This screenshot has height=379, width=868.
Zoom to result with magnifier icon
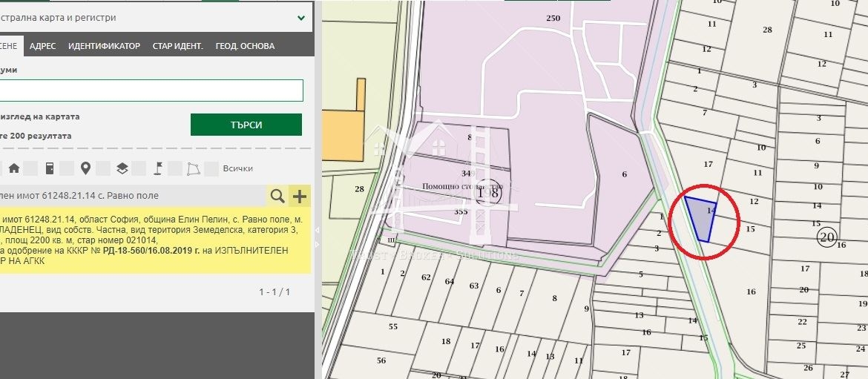tap(277, 196)
